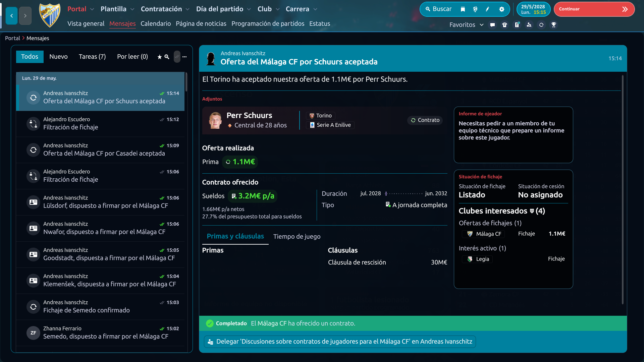Click the contract duration timeline bar
This screenshot has height=362, width=644.
pyautogui.click(x=404, y=194)
